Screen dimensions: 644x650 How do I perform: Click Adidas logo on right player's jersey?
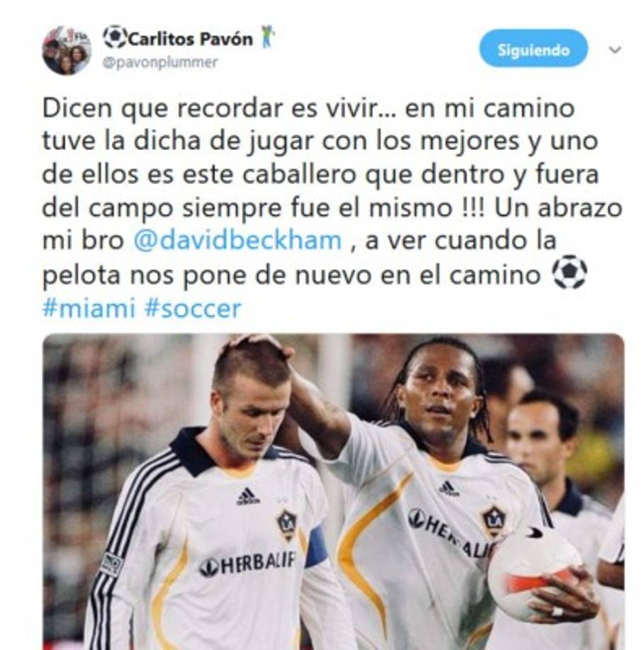pos(448,489)
